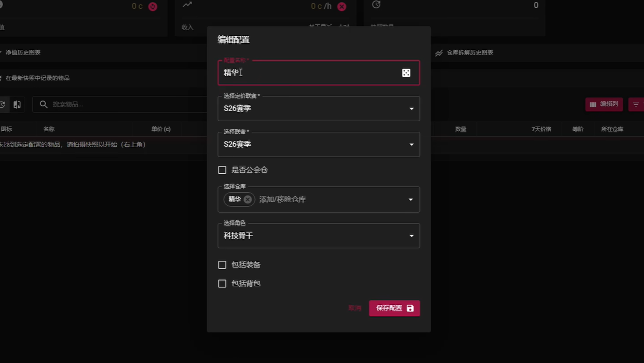Viewport: 644px width, 363px height.
Task: Click the 编辑列 edit columns button
Action: click(x=604, y=104)
